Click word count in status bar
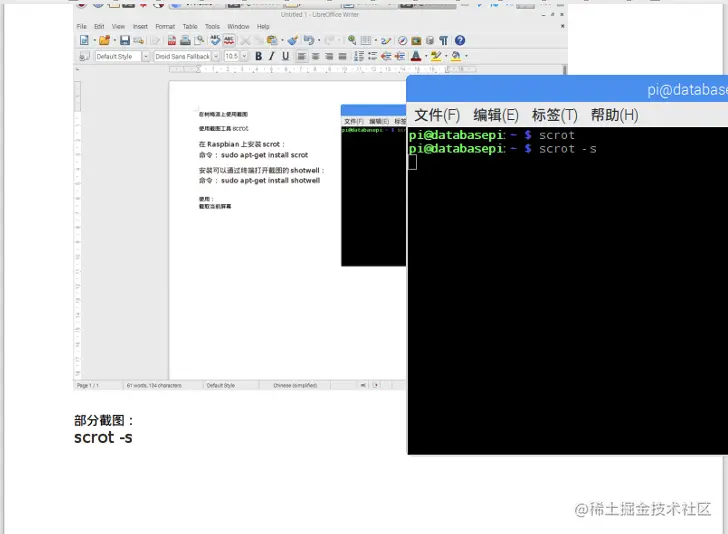The height and width of the screenshot is (534, 728). click(x=154, y=385)
